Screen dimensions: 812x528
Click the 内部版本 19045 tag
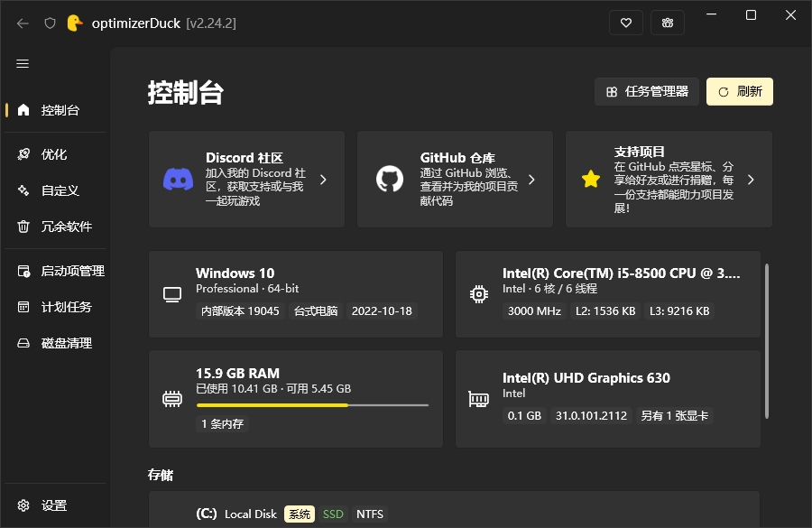point(240,310)
